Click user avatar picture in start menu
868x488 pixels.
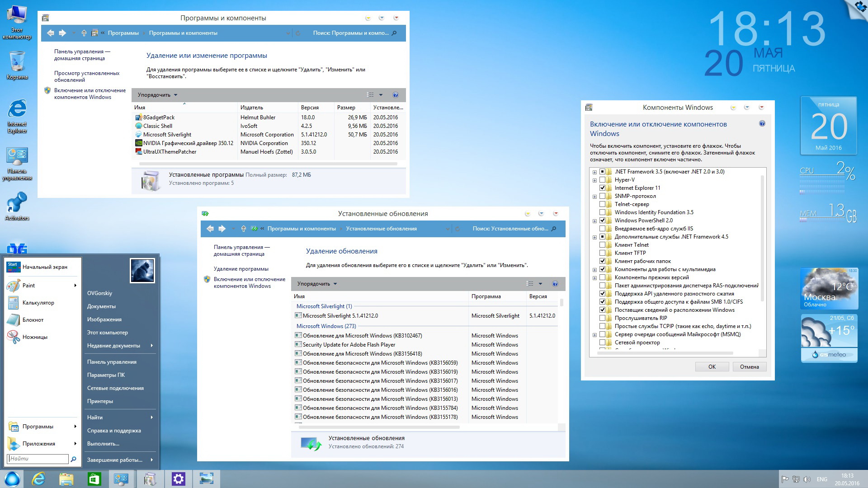(142, 271)
